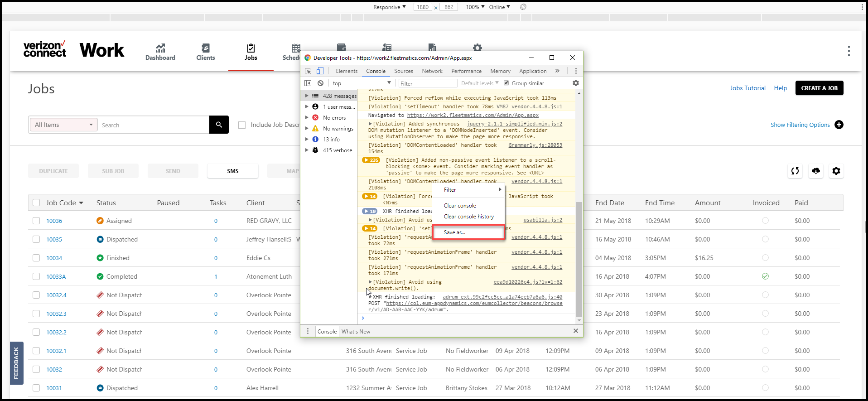Tick the checkbox for job 10034
The height and width of the screenshot is (401, 868).
(36, 258)
